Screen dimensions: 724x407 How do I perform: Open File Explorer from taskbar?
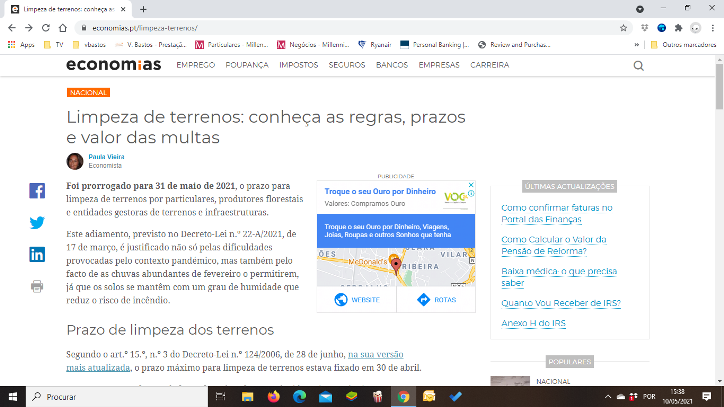click(x=247, y=396)
